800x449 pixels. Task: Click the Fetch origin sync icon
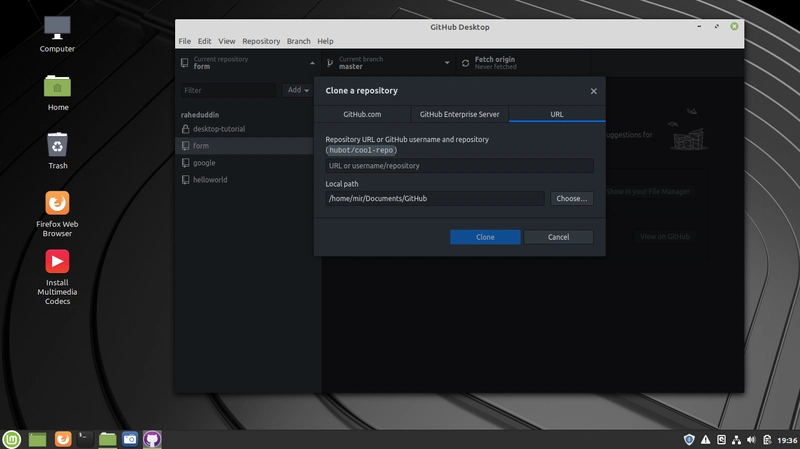[x=465, y=63]
